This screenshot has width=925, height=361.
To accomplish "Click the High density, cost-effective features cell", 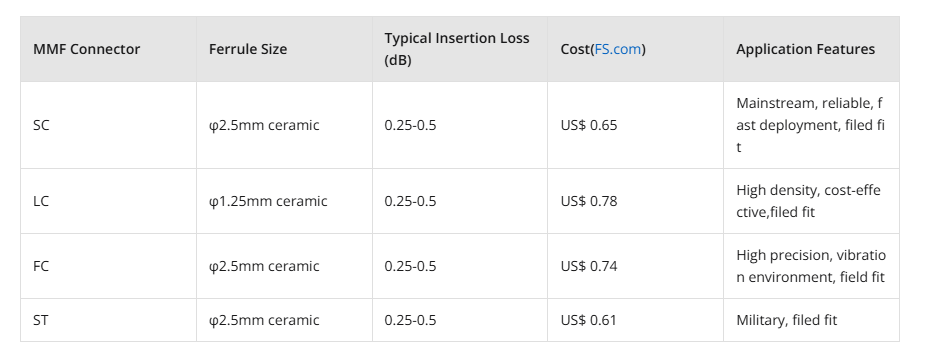I will click(x=811, y=201).
